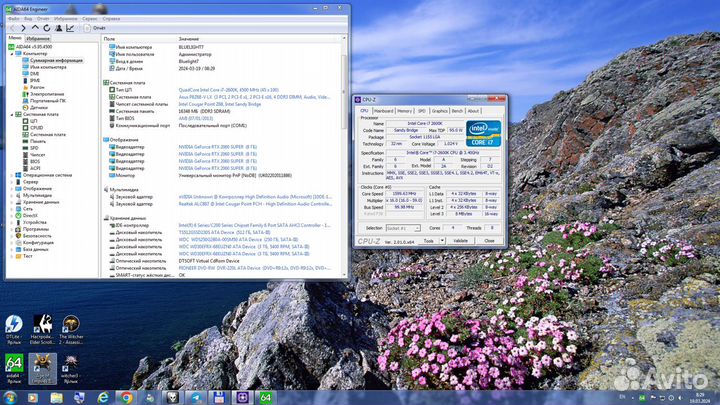
Task: Select Тест in the tree
Action: point(28,256)
